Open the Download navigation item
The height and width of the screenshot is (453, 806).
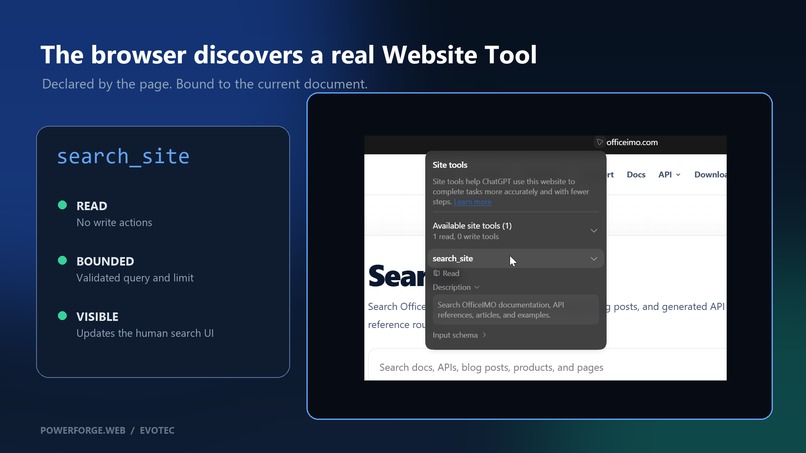pos(710,175)
